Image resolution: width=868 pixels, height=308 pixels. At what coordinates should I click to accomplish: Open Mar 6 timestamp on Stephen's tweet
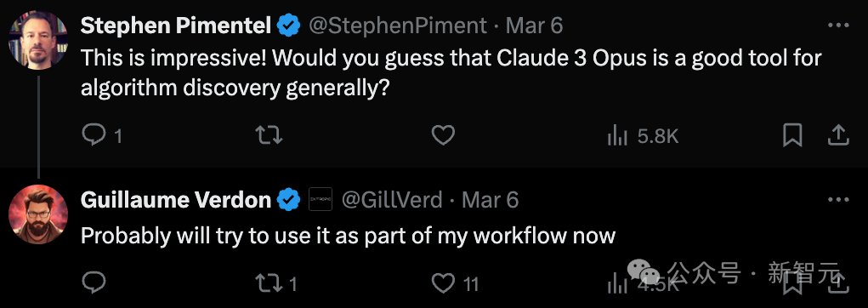point(535,26)
